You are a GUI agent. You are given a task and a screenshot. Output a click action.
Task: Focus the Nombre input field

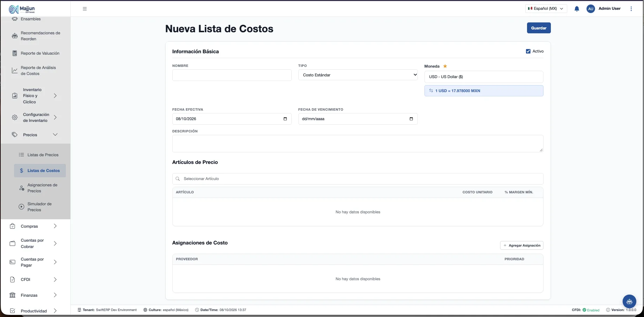232,75
